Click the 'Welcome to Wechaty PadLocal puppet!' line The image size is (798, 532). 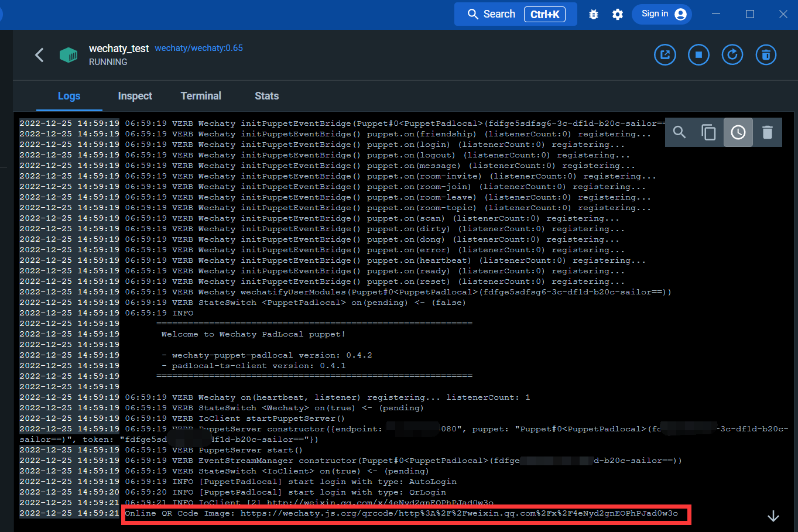254,334
